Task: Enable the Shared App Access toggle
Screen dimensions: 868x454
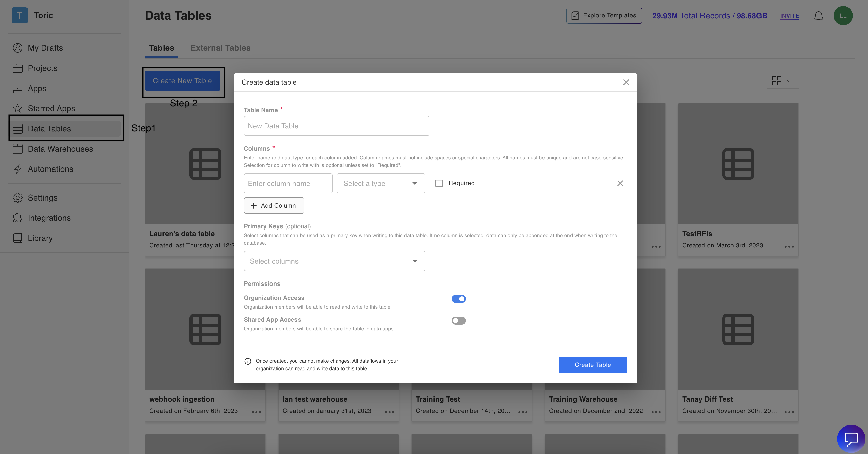Action: click(x=458, y=320)
